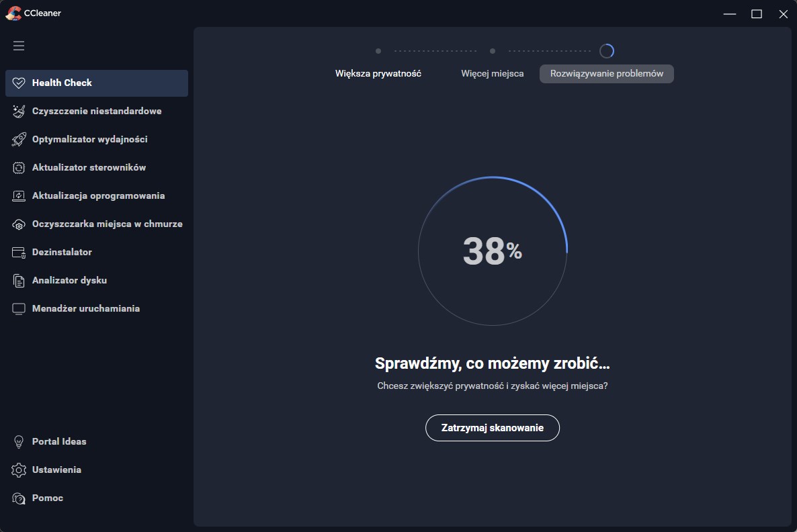Click the Aktualizacja oprogramowania laptop icon

coord(19,195)
